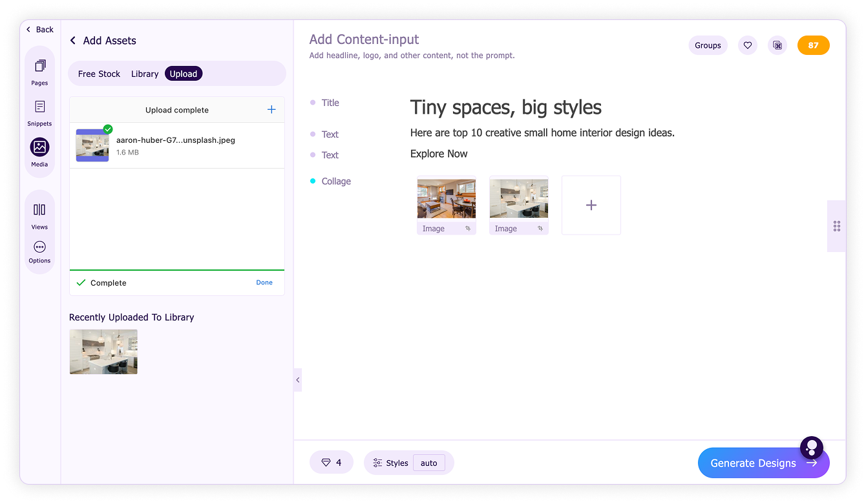
Task: Edit the title Tiny spaces, big styles
Action: 506,107
